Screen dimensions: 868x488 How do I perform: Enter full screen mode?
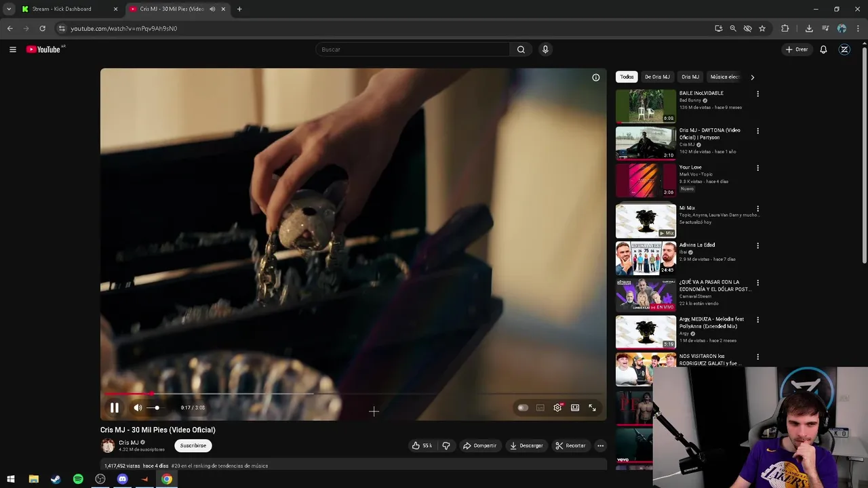(592, 407)
